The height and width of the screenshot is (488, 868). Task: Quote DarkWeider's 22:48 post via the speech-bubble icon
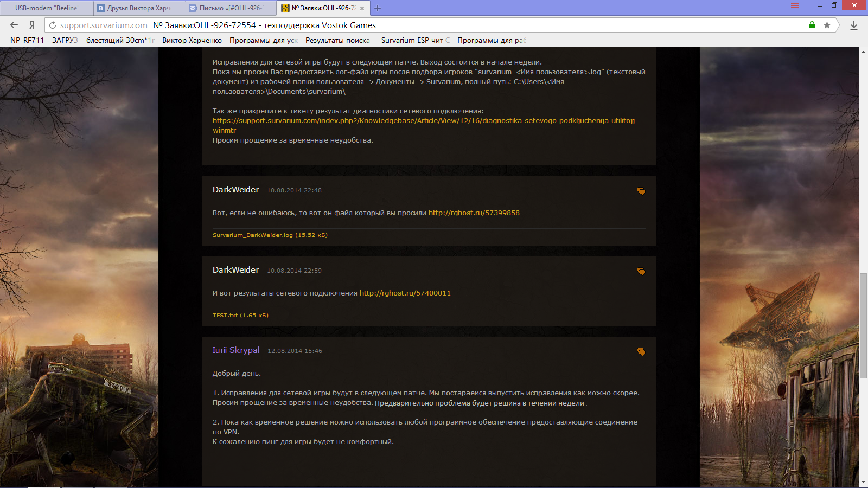[x=641, y=191]
